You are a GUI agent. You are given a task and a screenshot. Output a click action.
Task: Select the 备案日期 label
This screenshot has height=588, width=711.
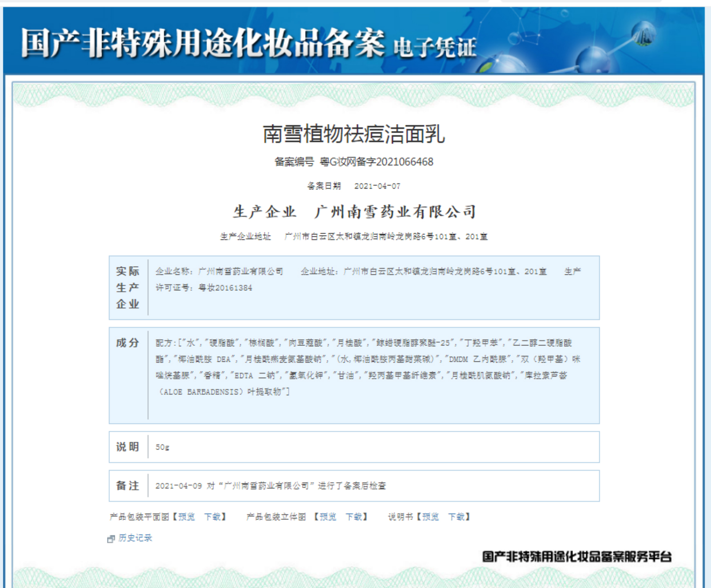coord(324,186)
